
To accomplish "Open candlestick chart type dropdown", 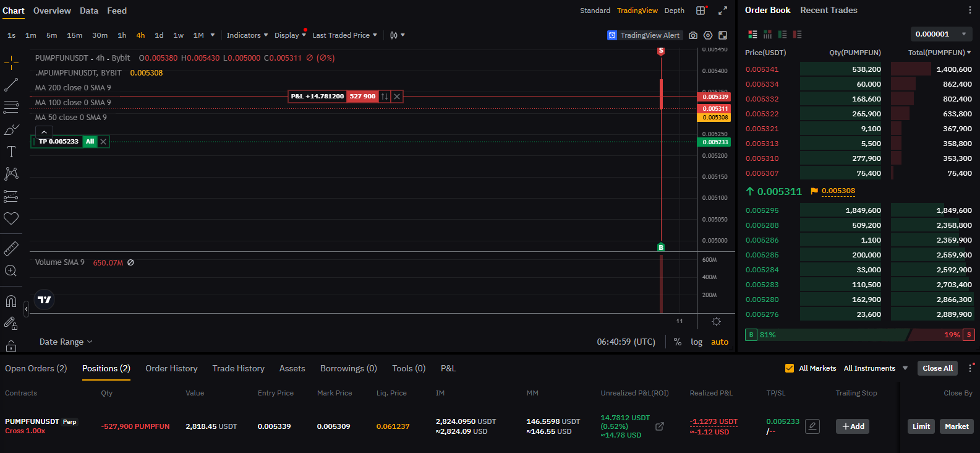I will [397, 35].
